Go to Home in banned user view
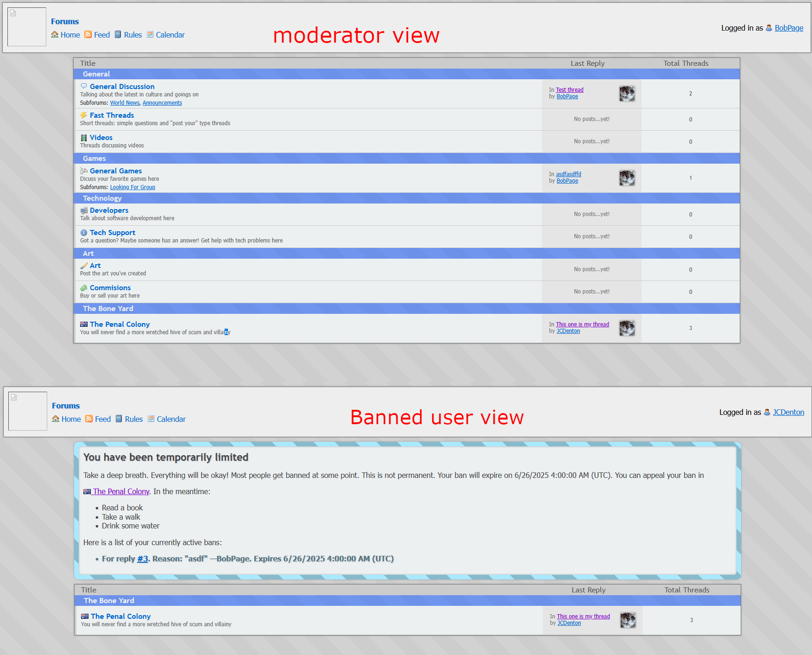This screenshot has height=655, width=812. tap(71, 419)
